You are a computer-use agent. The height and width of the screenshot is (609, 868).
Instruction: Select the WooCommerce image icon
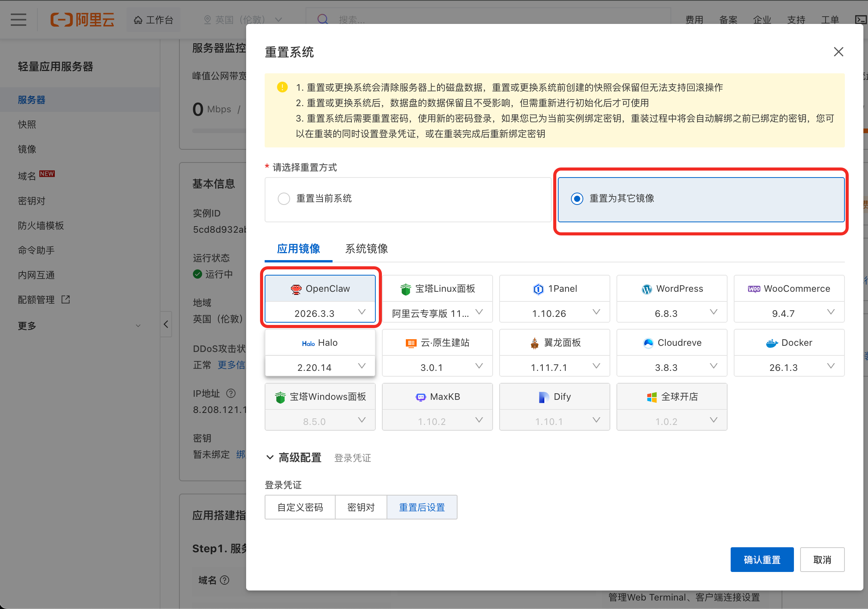click(x=754, y=289)
